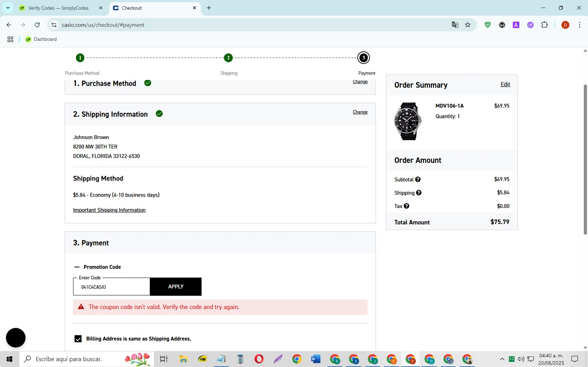This screenshot has width=588, height=367.
Task: Click step 2 Shipping progress indicator
Action: (229, 58)
